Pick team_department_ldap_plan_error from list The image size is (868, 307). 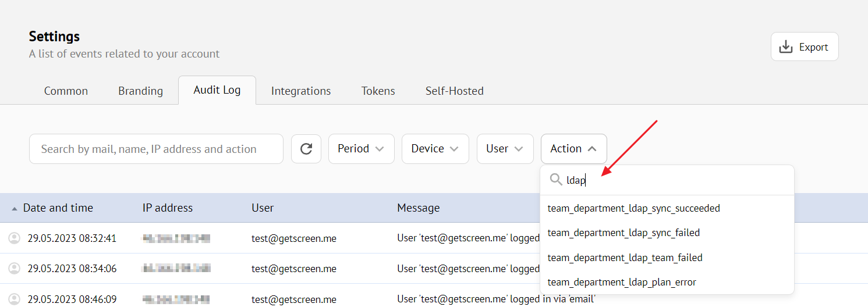[622, 282]
